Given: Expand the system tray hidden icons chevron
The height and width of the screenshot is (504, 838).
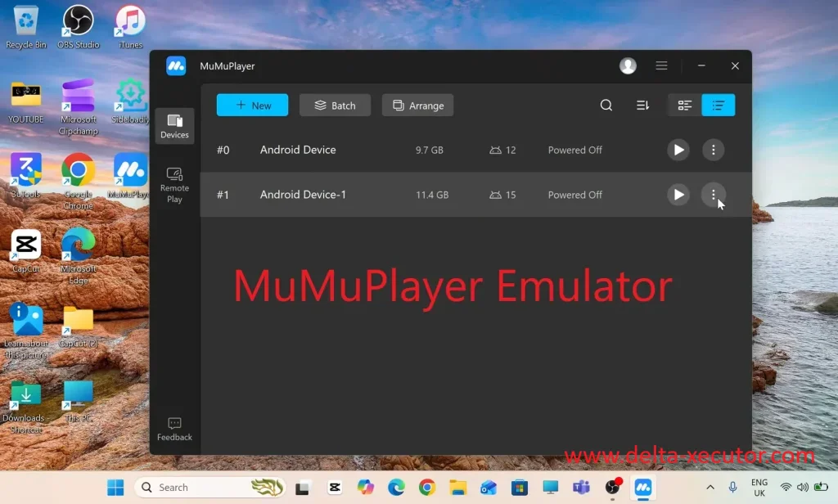Looking at the screenshot, I should click(710, 488).
